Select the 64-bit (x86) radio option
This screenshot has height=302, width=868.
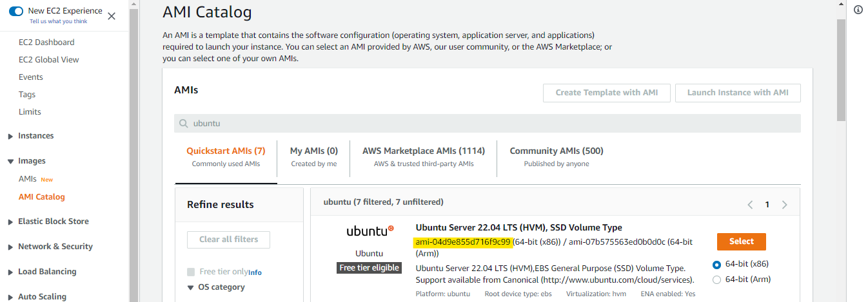click(x=717, y=265)
